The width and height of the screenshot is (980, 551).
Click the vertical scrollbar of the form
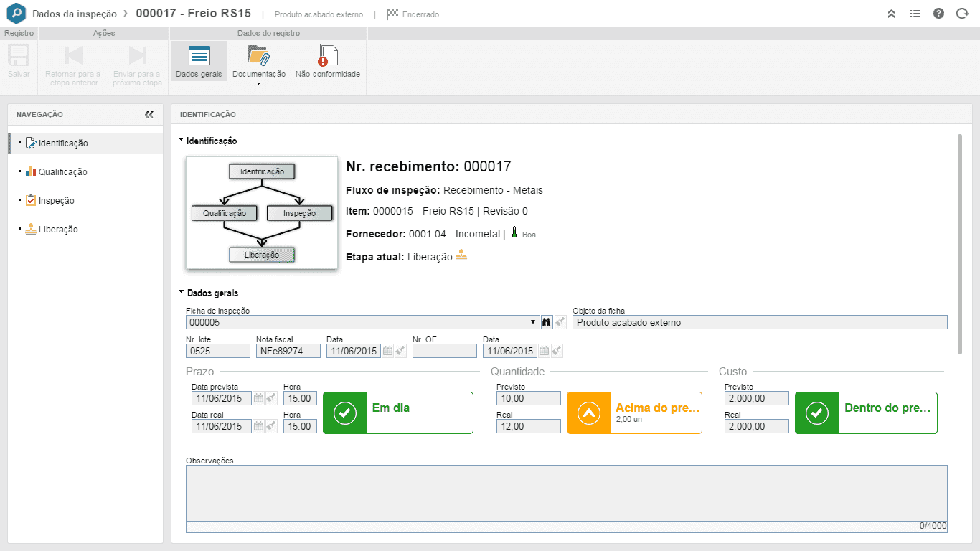960,244
